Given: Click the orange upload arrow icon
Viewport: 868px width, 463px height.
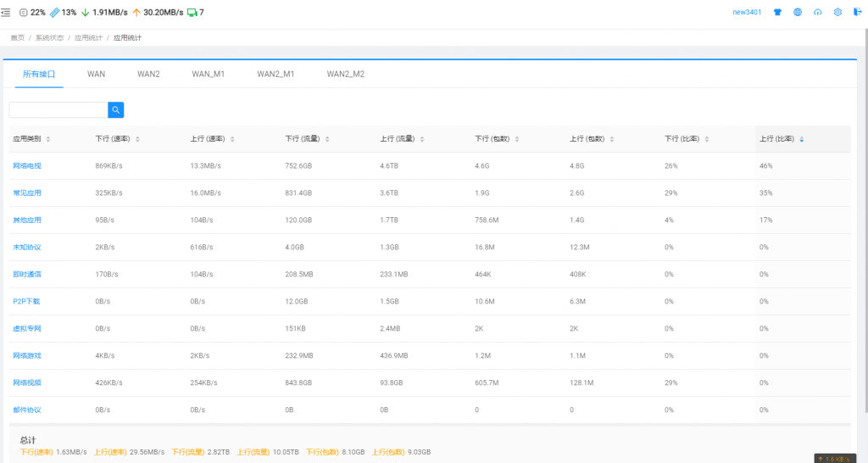Looking at the screenshot, I should 136,12.
